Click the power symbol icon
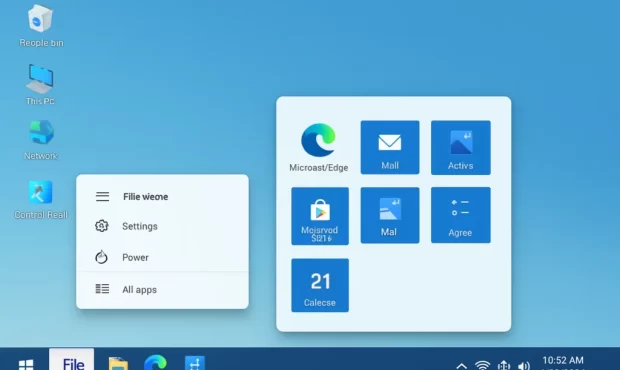Screen dimensions: 620x370 point(101,257)
